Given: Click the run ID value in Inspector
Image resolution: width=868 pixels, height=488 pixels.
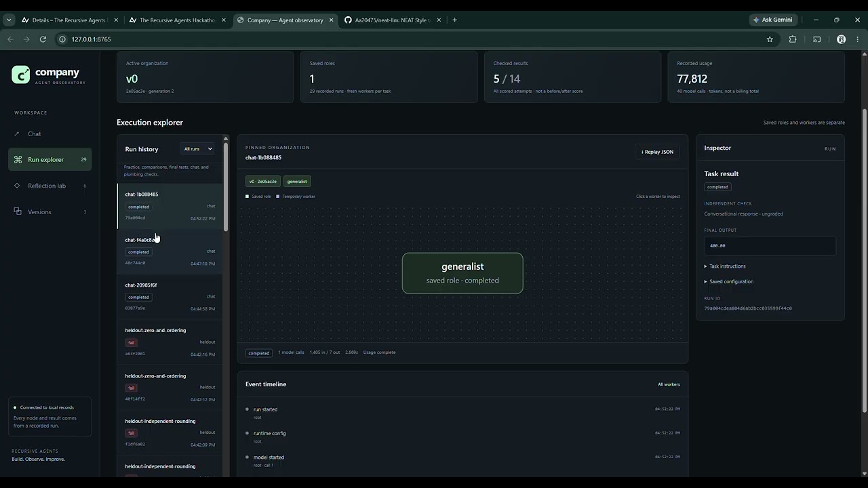Looking at the screenshot, I should pos(748,308).
